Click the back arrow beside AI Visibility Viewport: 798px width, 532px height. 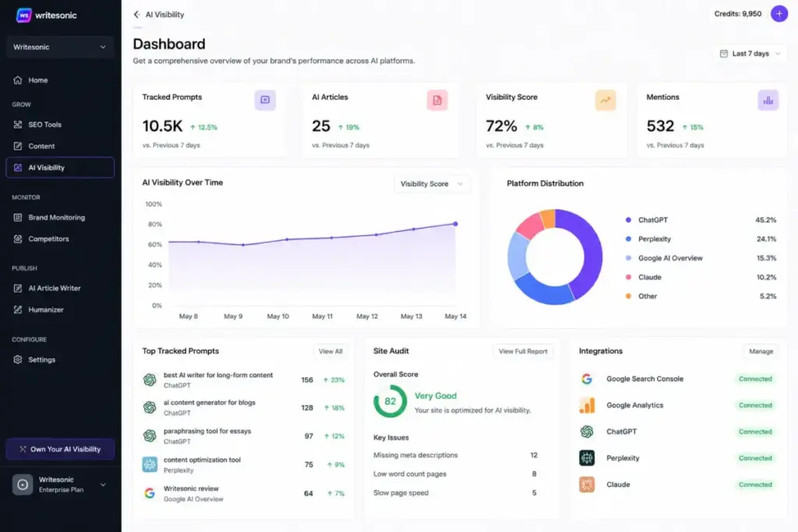click(x=136, y=15)
